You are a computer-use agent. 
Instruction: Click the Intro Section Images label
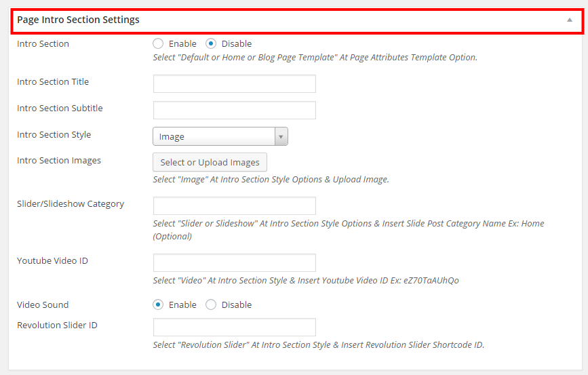(59, 161)
